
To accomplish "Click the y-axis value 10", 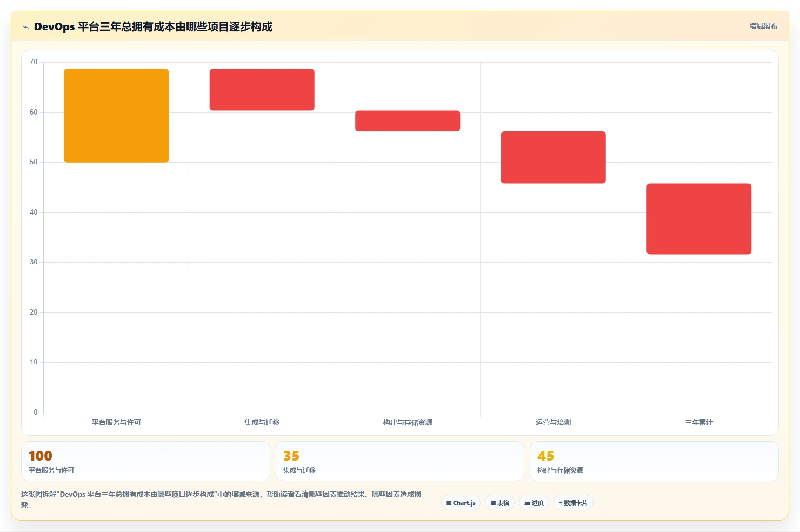I will [x=34, y=362].
